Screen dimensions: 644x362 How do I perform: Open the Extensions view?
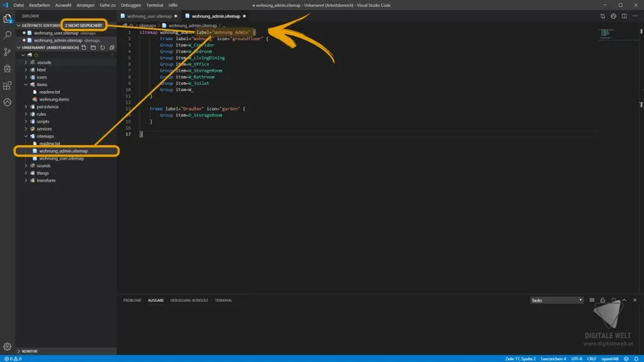(x=8, y=85)
